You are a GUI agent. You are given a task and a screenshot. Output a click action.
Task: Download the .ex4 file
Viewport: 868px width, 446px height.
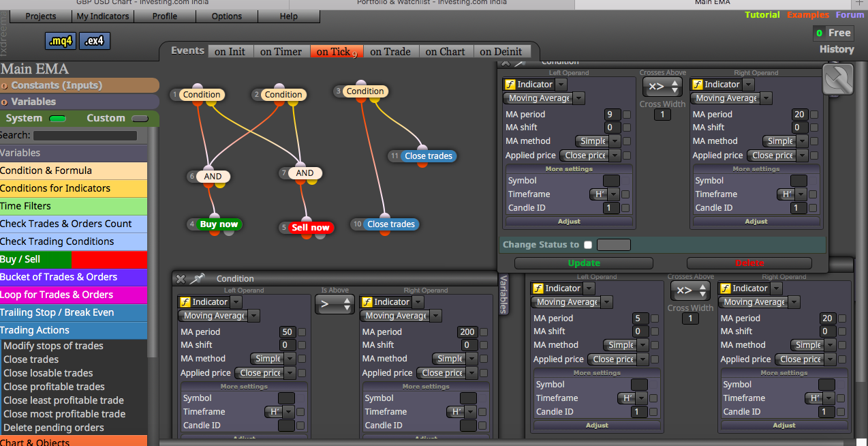click(x=94, y=41)
